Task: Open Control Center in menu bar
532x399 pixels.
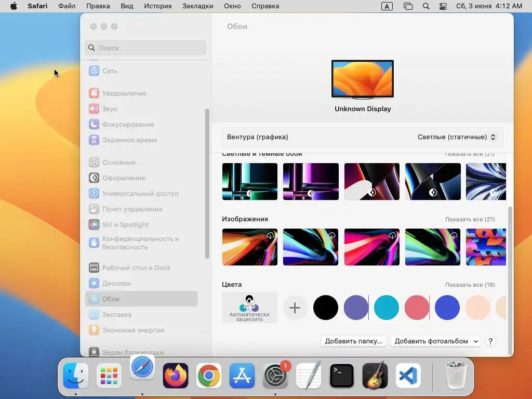Action: pyautogui.click(x=443, y=6)
